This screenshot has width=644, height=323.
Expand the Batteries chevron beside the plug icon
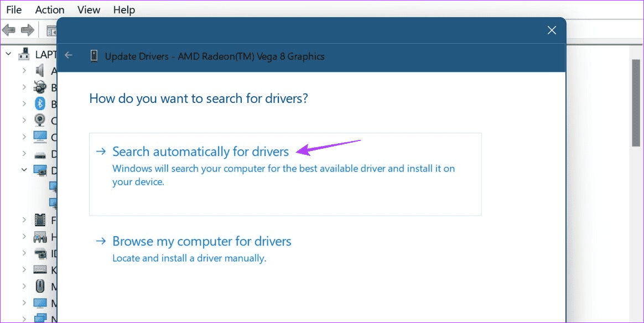tap(24, 87)
